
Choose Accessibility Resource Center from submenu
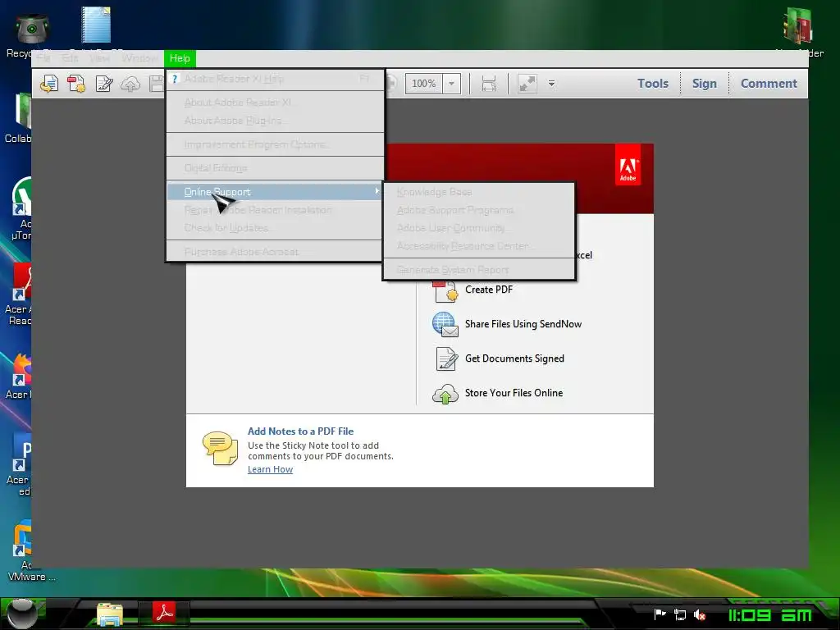(x=479, y=246)
